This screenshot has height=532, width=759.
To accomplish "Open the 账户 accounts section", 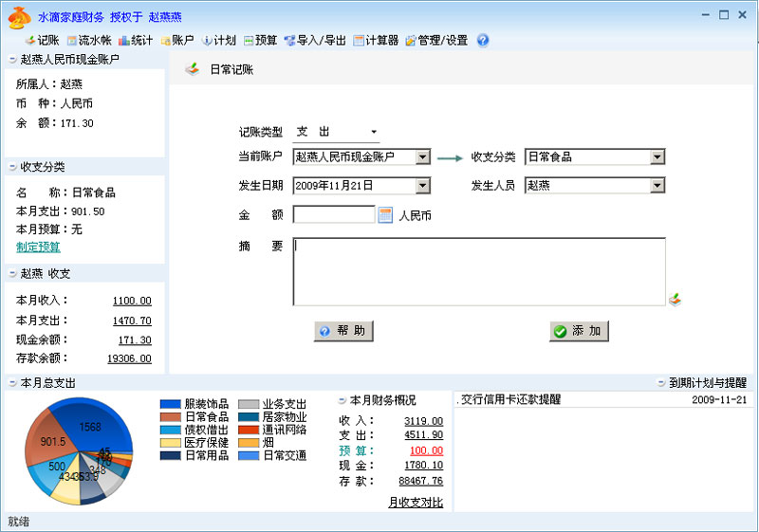I will (x=177, y=40).
